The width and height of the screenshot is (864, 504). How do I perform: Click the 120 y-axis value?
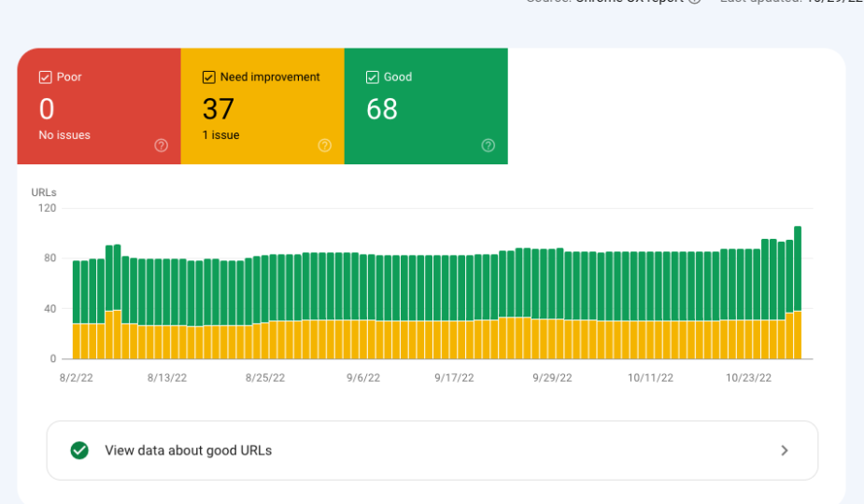[47, 208]
